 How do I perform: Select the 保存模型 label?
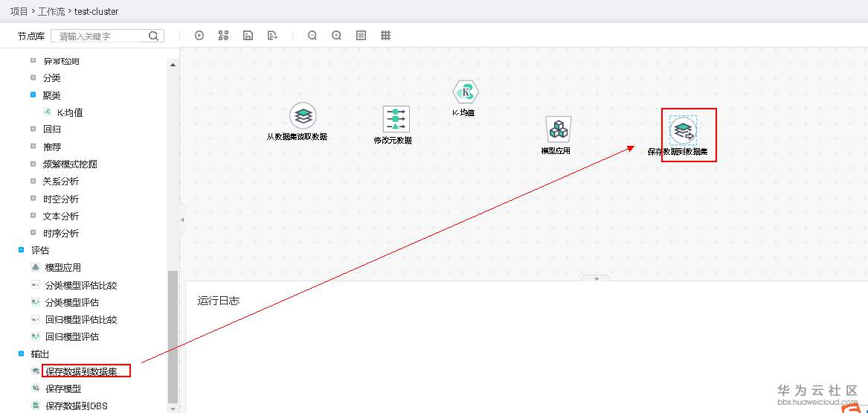[x=63, y=388]
